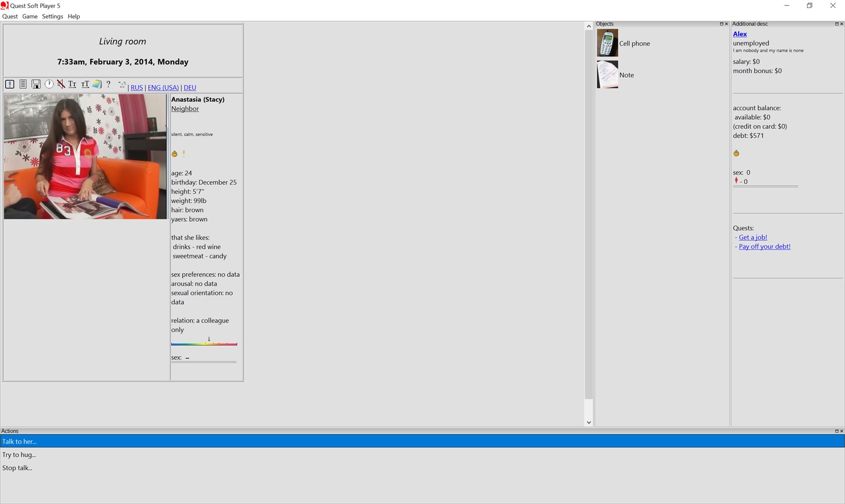Image resolution: width=845 pixels, height=504 pixels.
Task: Click the increase font size icon
Action: [85, 84]
